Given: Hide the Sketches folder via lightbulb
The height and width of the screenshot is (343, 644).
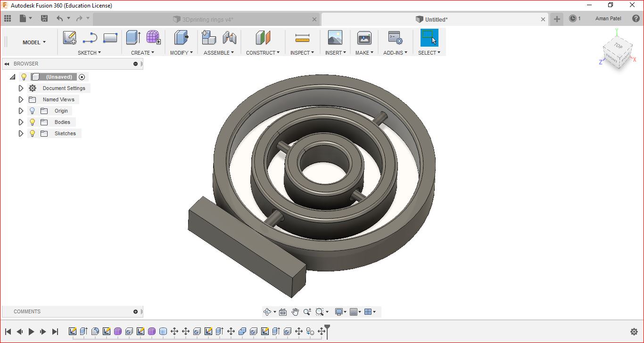Looking at the screenshot, I should pyautogui.click(x=33, y=133).
